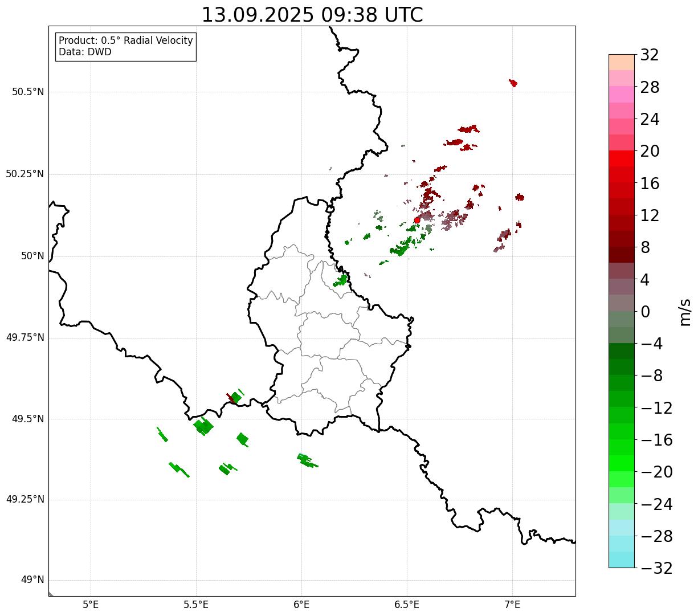
Task: Click the radar echo near 50.5°N, 7°E
Action: (513, 83)
